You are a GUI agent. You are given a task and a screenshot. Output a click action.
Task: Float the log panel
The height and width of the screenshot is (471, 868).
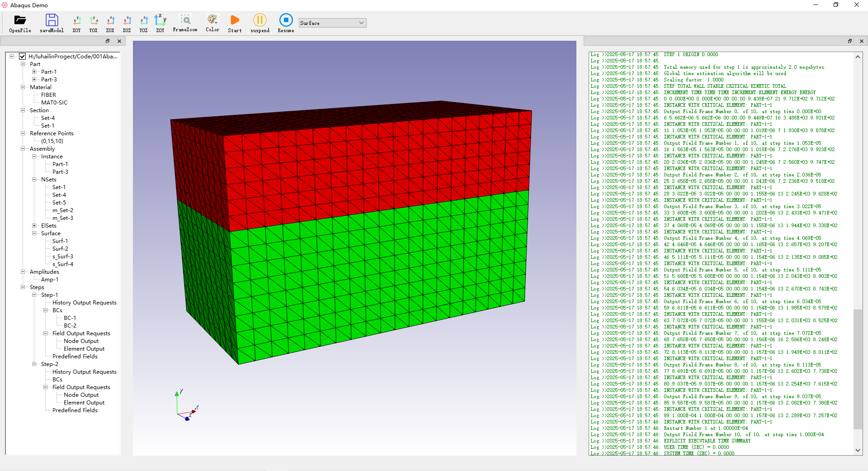point(850,41)
